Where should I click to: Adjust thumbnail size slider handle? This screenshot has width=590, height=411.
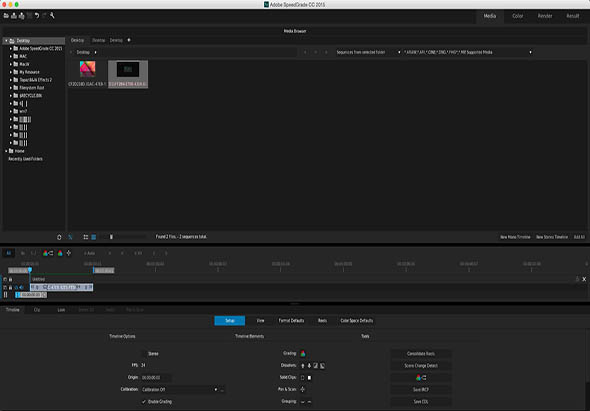click(111, 237)
